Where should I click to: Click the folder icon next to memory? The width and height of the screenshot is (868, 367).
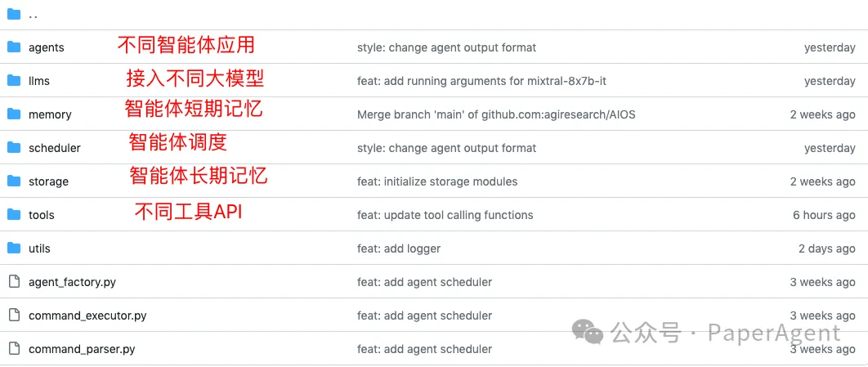tap(13, 114)
